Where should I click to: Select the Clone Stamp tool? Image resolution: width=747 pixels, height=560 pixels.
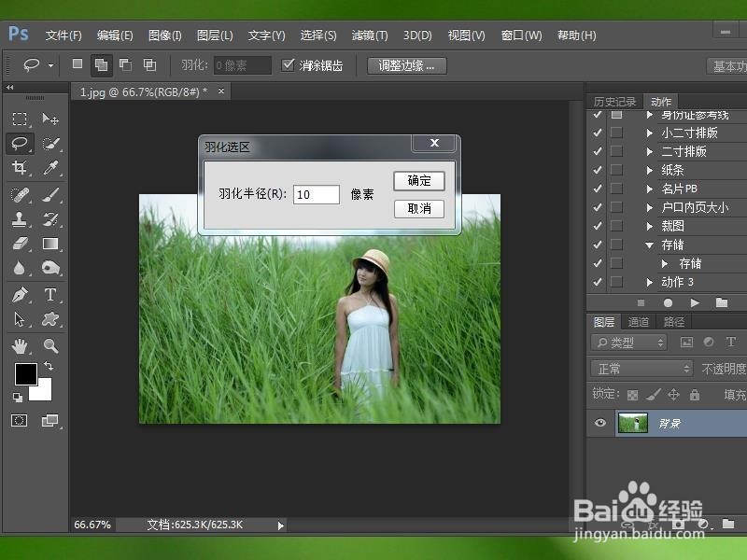(x=20, y=219)
